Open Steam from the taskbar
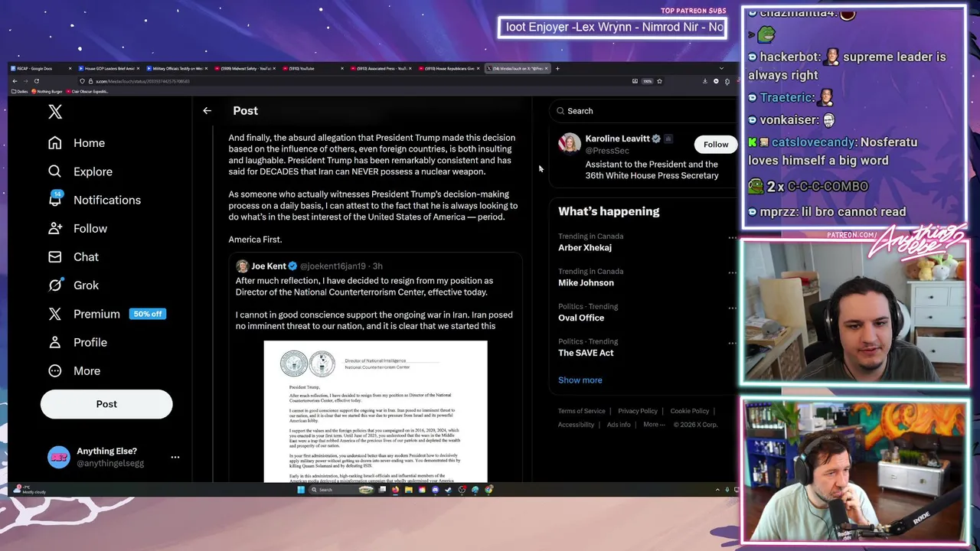This screenshot has height=551, width=980. click(x=448, y=490)
